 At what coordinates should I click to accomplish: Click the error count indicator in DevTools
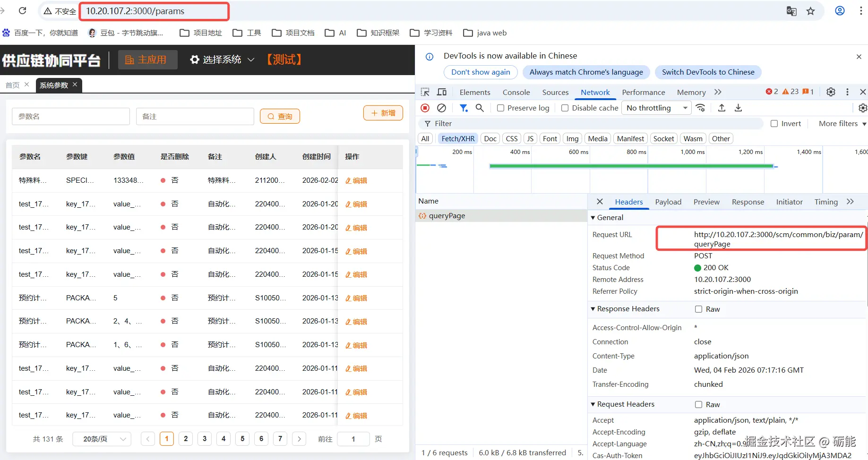tap(772, 92)
